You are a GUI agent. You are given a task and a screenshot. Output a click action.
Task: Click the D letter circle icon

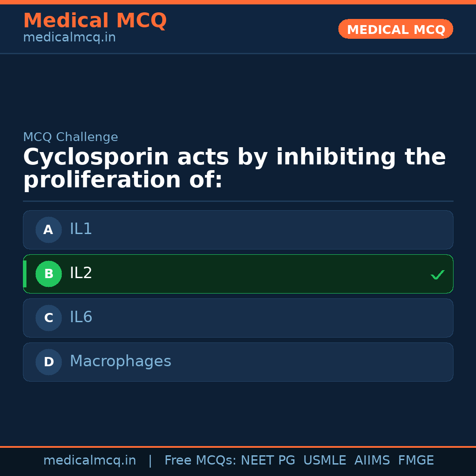tap(48, 362)
